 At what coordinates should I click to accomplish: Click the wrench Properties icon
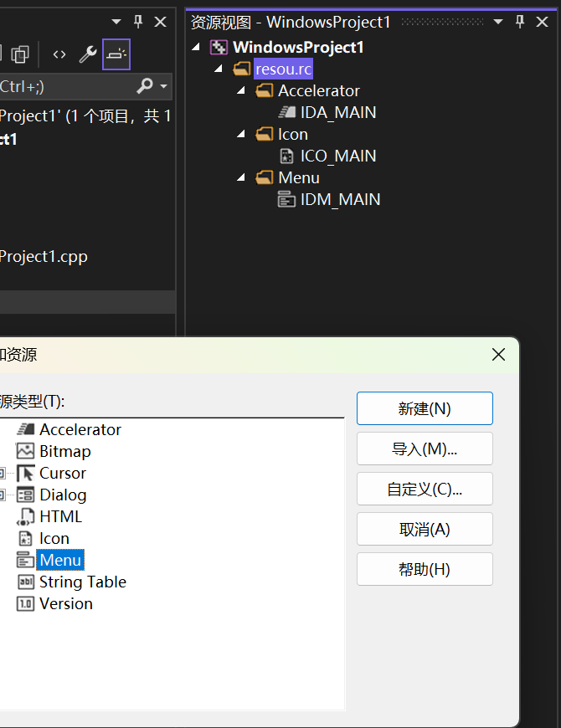coord(88,54)
